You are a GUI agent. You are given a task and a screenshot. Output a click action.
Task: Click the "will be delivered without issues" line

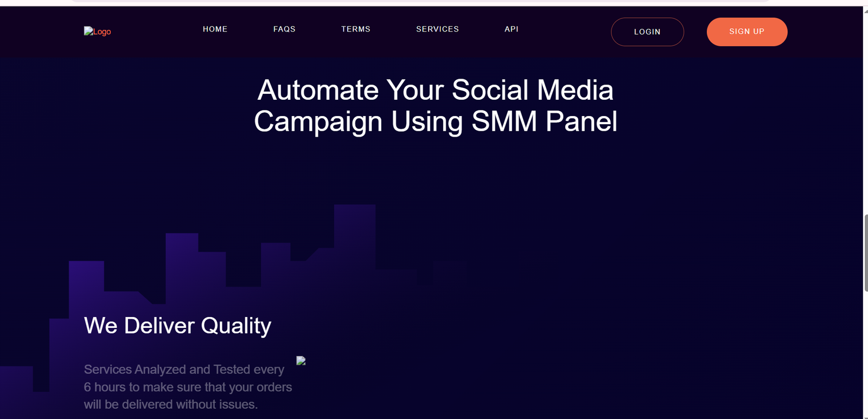(x=170, y=404)
